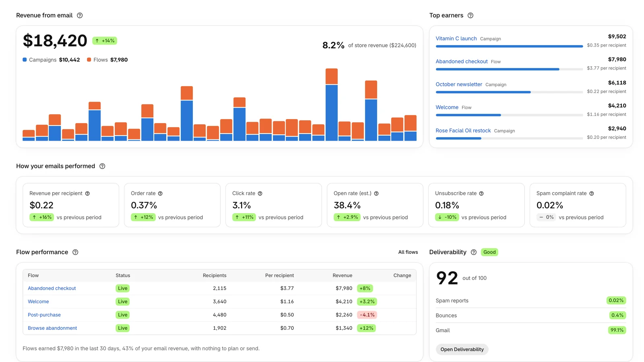Click help icon on Spam complaint rate card
Image resolution: width=644 pixels, height=362 pixels.
click(592, 193)
